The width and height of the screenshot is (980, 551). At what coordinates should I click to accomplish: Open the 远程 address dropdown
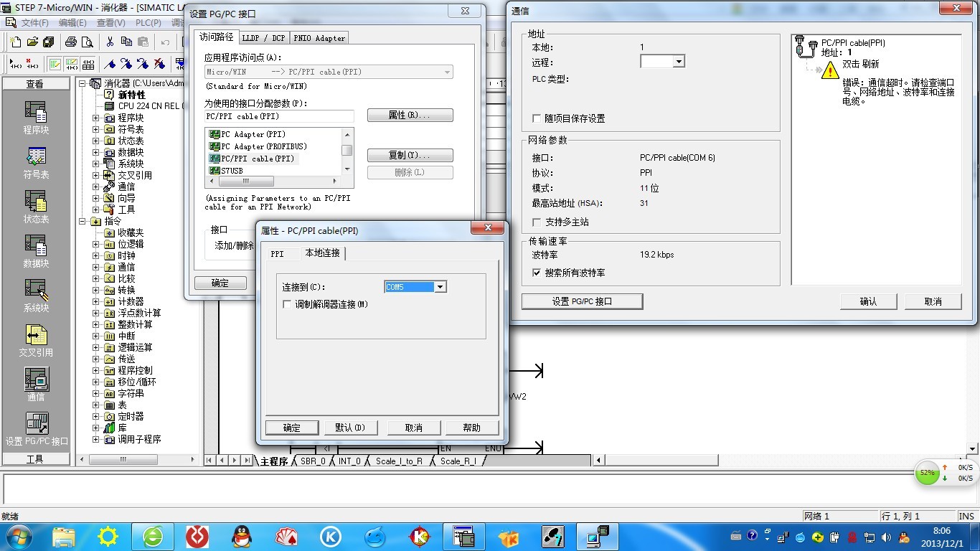[x=678, y=62]
